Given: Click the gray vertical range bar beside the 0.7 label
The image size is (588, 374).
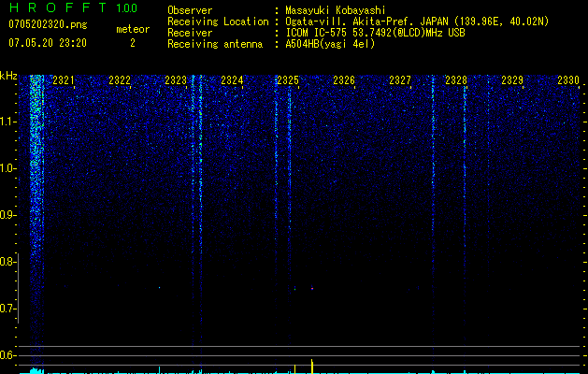Looking at the screenshot, I should (x=18, y=288).
